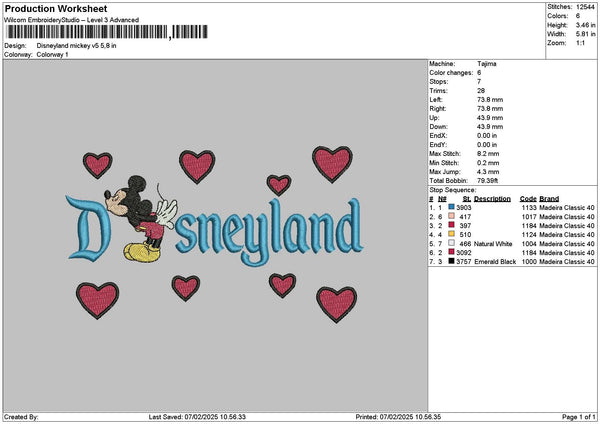The width and height of the screenshot is (600, 424).
Task: Click the red swatch in stop sequence row 6
Action: (452, 252)
